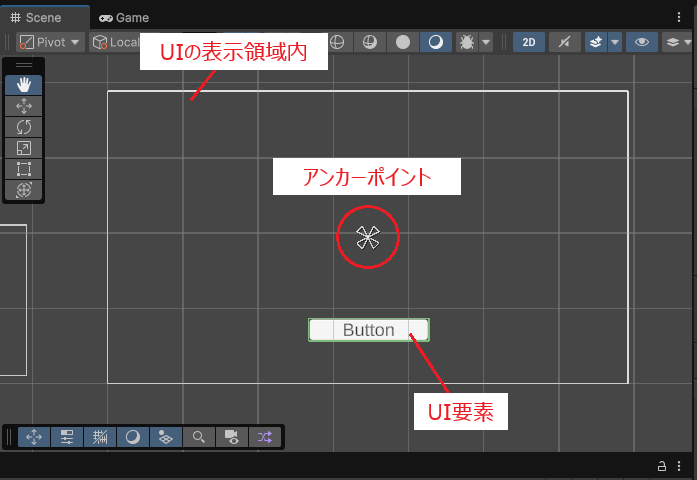Select the Transform tool
The height and width of the screenshot is (480, 697).
pyautogui.click(x=24, y=190)
